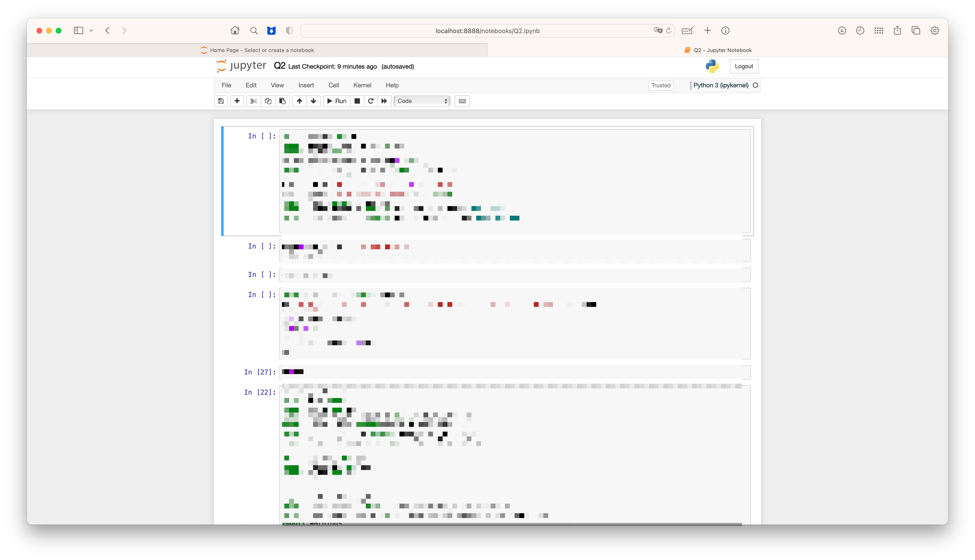Run the selected cell
Image resolution: width=975 pixels, height=560 pixels.
[336, 101]
